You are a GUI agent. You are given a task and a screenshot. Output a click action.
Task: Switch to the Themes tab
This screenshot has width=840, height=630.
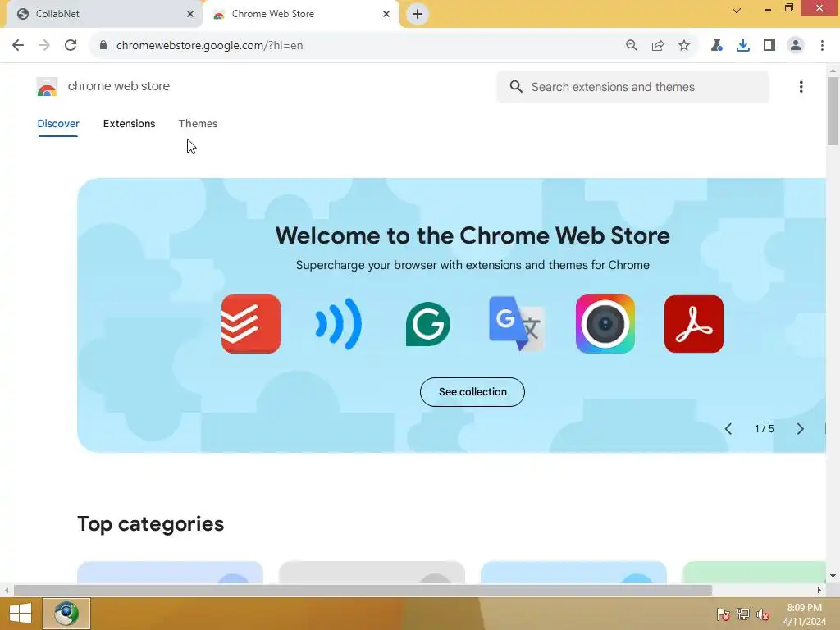point(198,124)
